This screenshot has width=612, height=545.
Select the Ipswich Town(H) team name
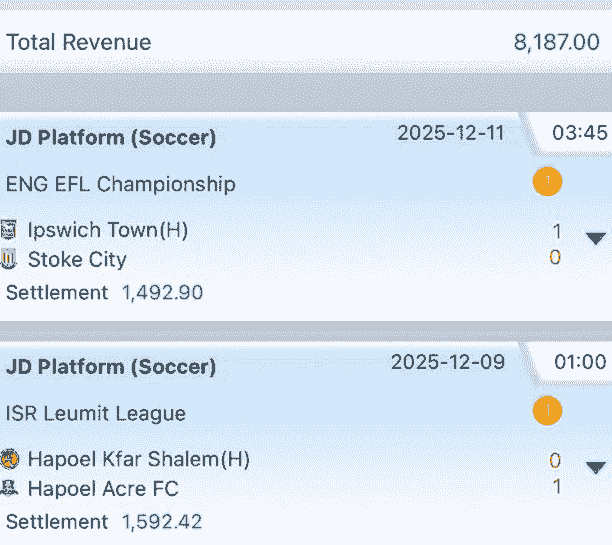coord(108,230)
